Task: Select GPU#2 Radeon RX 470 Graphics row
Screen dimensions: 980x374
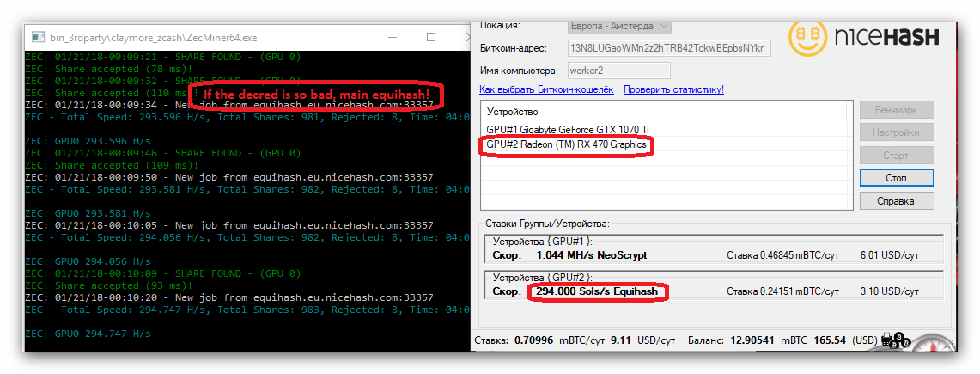Action: click(566, 145)
